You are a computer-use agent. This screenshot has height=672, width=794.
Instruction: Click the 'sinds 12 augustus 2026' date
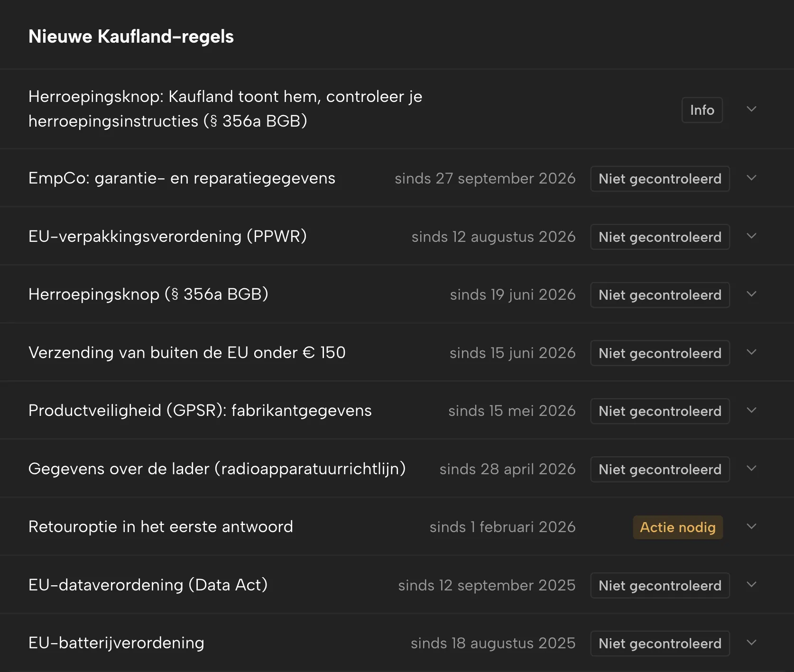coord(494,237)
